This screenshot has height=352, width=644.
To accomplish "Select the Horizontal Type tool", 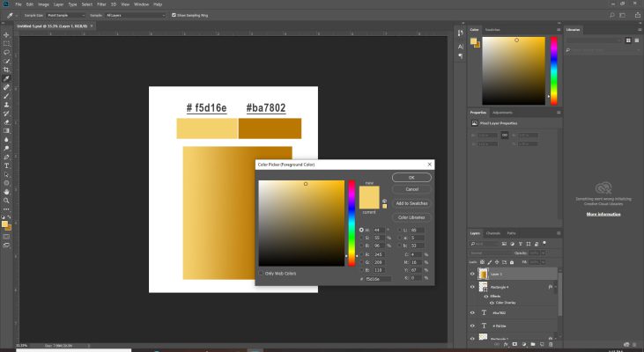I will [x=7, y=165].
